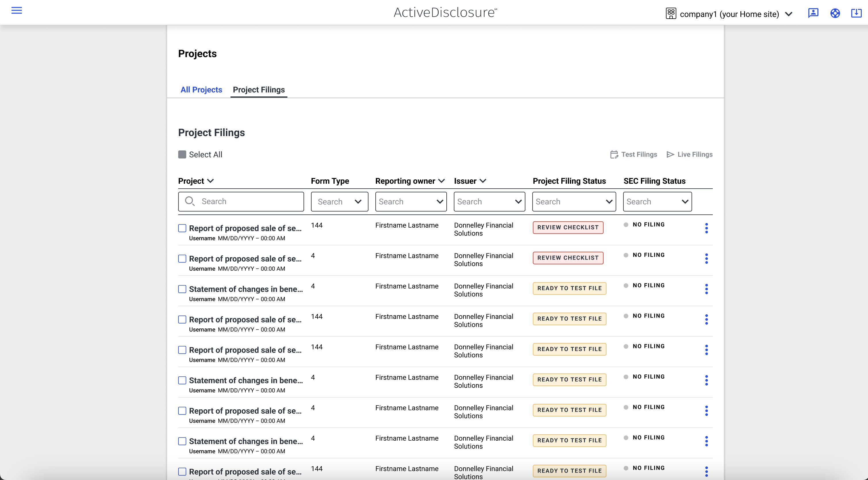Click the company site grid icon
This screenshot has width=868, height=480.
(x=671, y=13)
